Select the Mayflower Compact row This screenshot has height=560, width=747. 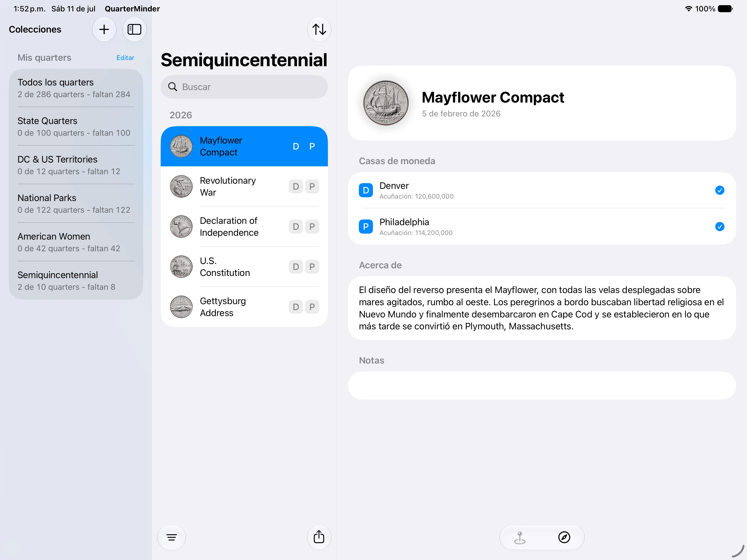coord(244,146)
